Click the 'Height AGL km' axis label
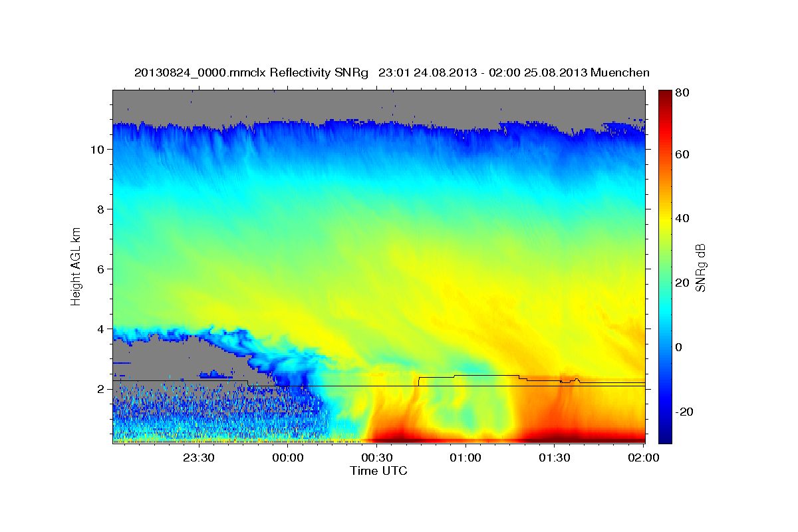The height and width of the screenshot is (532, 798). coord(76,265)
